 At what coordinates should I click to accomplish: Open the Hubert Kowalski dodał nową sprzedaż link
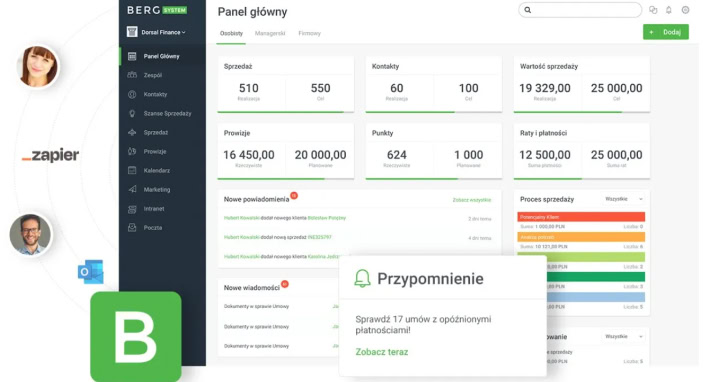(277, 237)
